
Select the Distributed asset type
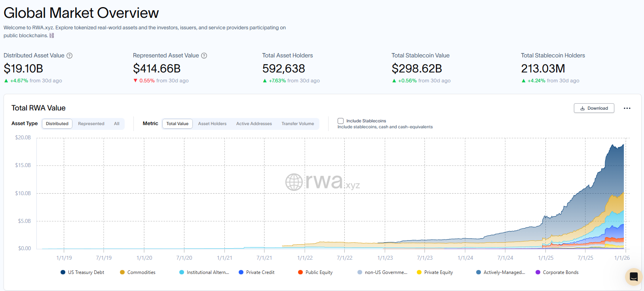pyautogui.click(x=57, y=124)
